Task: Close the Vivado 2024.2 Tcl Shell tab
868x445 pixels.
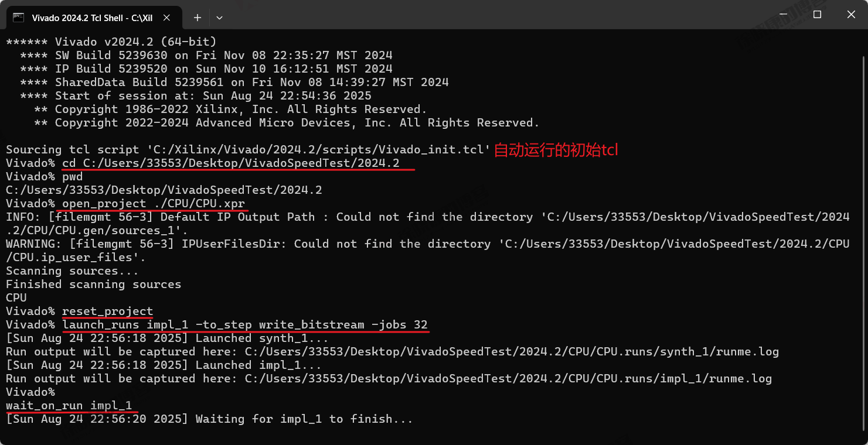Action: (x=167, y=18)
